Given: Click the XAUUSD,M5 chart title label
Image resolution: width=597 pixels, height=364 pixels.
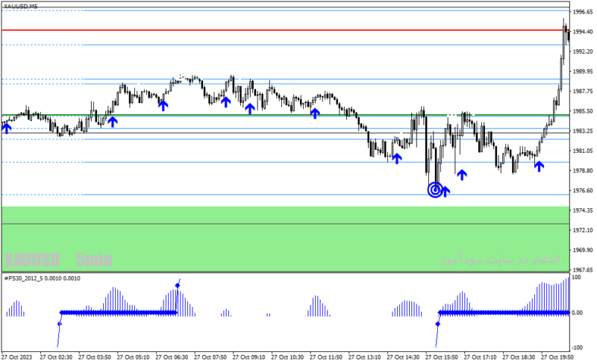Looking at the screenshot, I should tap(21, 6).
